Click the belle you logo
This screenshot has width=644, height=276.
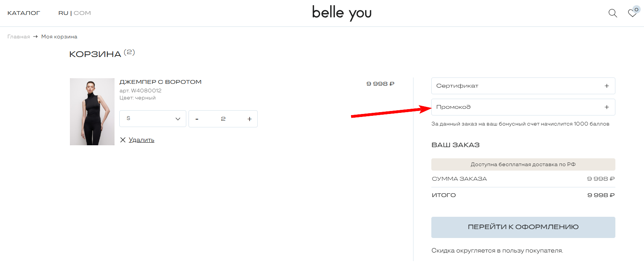click(x=341, y=13)
